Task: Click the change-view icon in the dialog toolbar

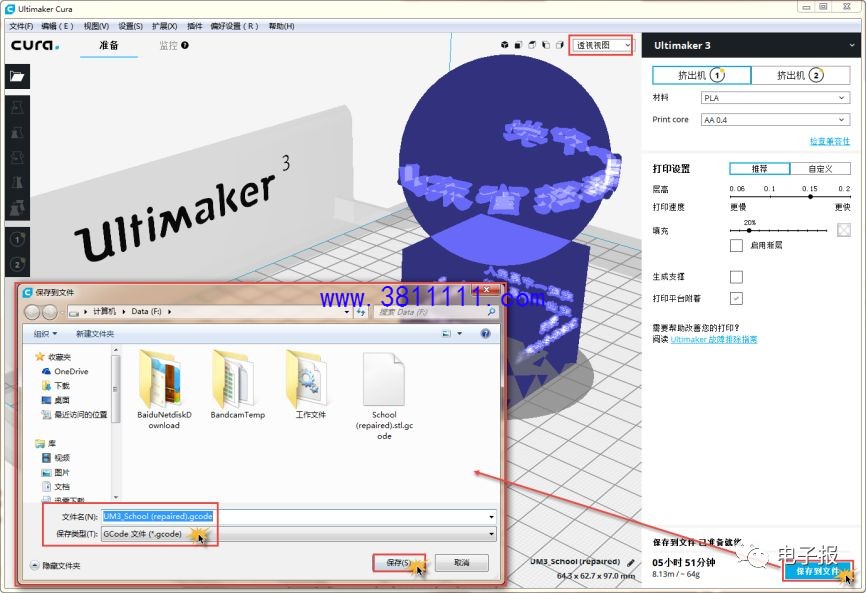Action: (446, 333)
